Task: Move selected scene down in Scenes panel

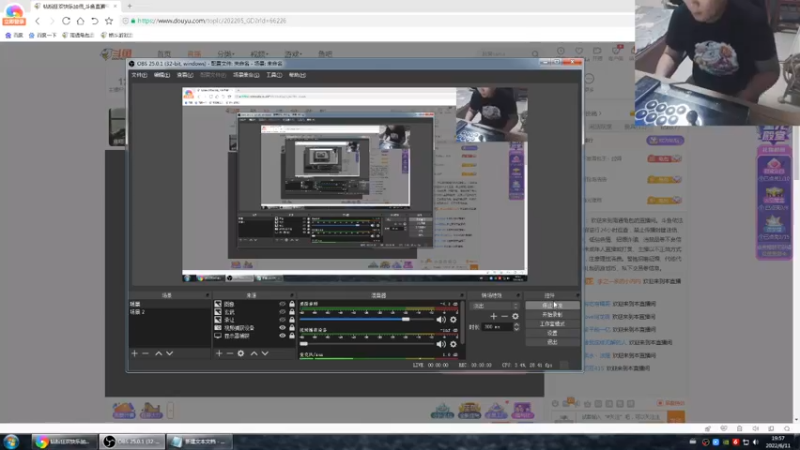Action: point(169,353)
